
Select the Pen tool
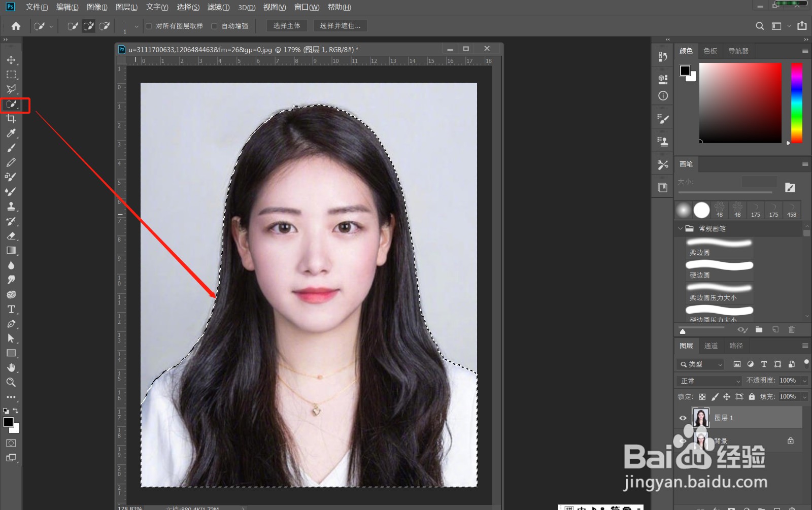coord(11,324)
